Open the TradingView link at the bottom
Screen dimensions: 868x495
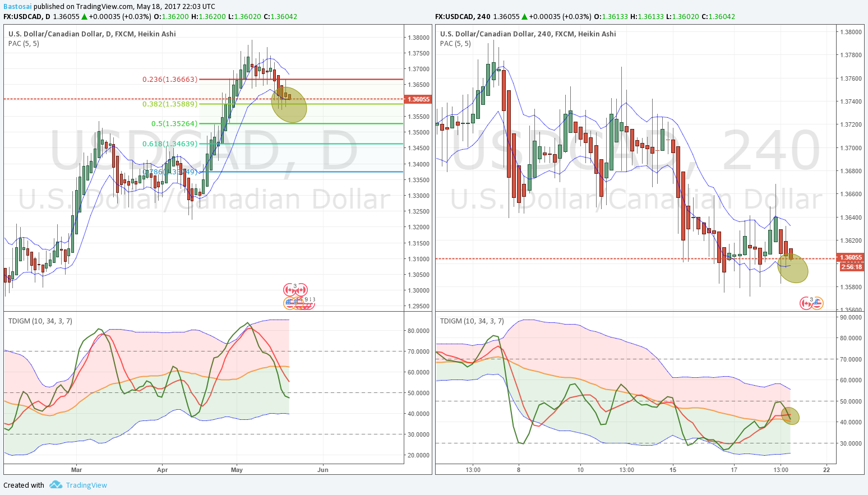click(x=86, y=485)
